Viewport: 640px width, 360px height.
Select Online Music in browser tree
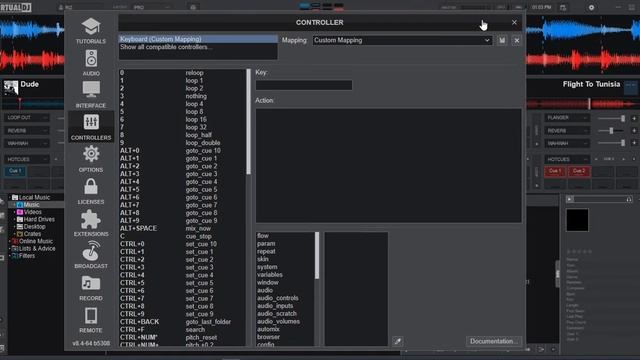pos(33,241)
